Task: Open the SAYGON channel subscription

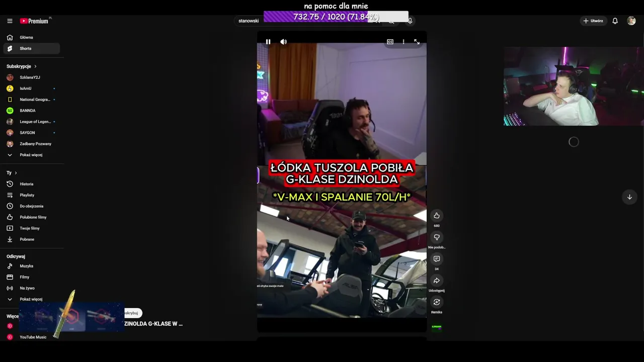Action: coord(31,133)
